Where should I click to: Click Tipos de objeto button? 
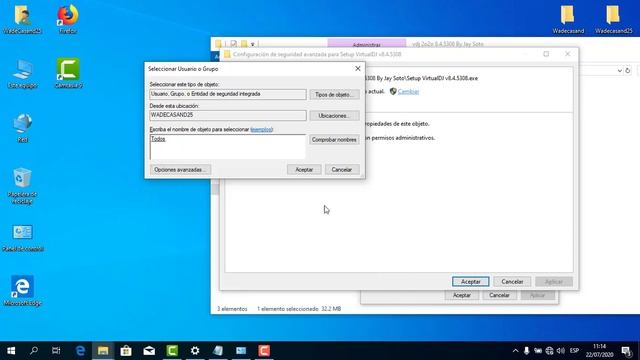[334, 94]
